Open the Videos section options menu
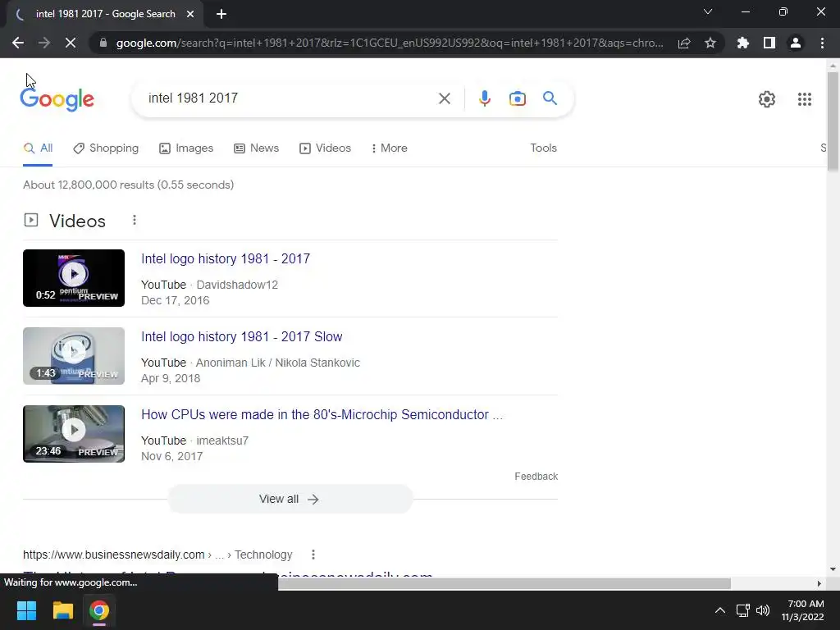840x630 pixels. [135, 220]
